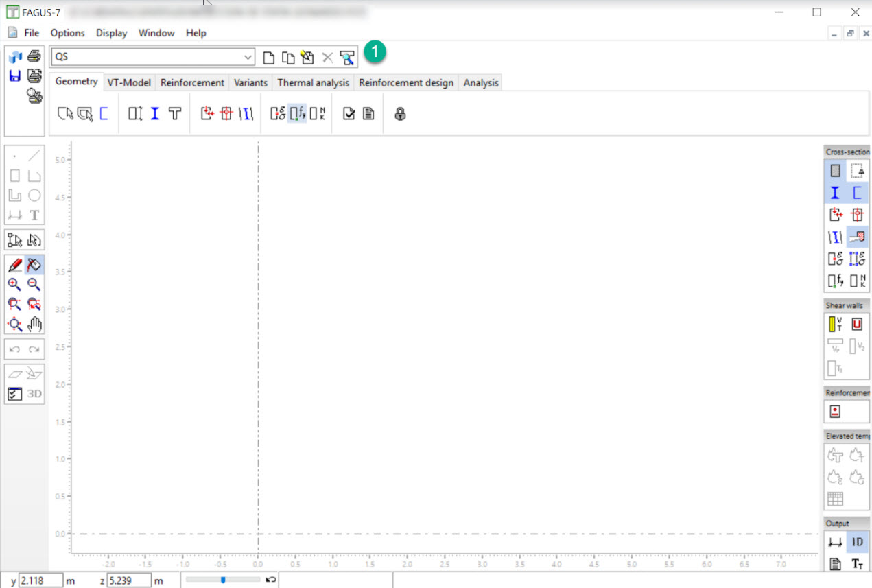The width and height of the screenshot is (872, 588).
Task: Toggle the filled cross-section display icon
Action: (x=835, y=171)
